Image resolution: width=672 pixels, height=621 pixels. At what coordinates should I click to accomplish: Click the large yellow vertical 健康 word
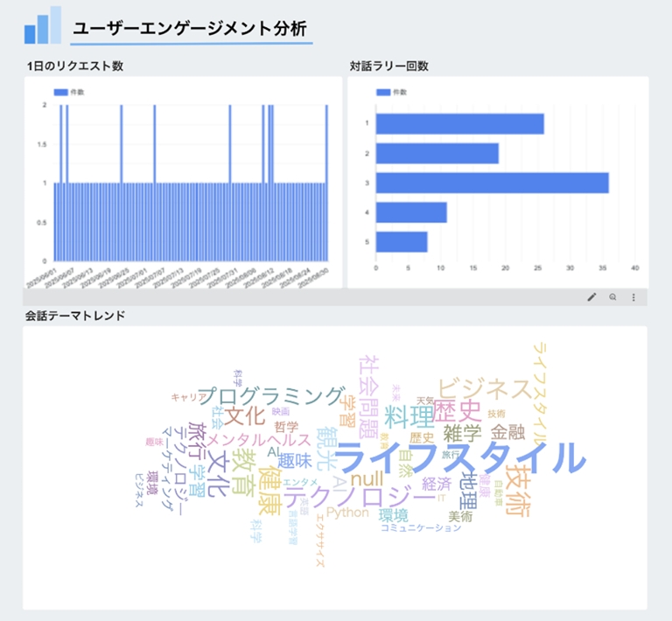(269, 491)
